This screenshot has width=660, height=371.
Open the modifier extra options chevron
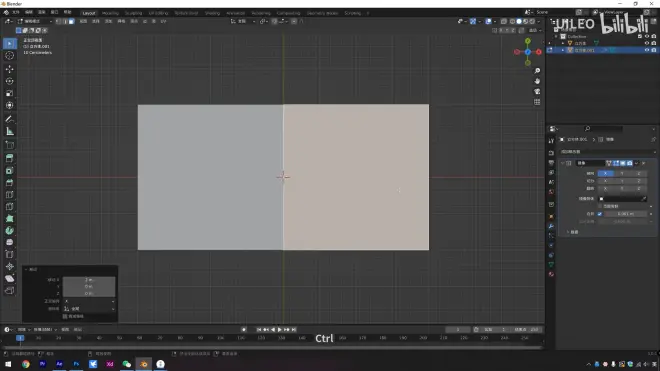point(636,163)
